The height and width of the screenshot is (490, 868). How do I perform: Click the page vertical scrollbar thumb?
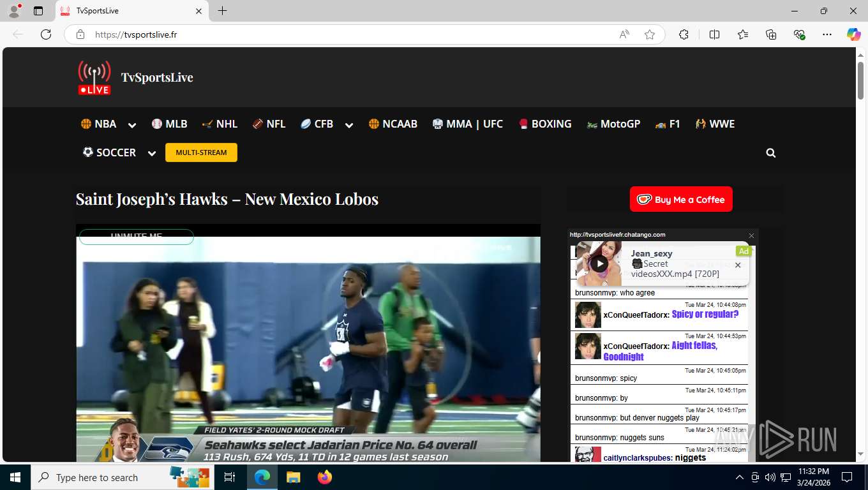[x=860, y=80]
